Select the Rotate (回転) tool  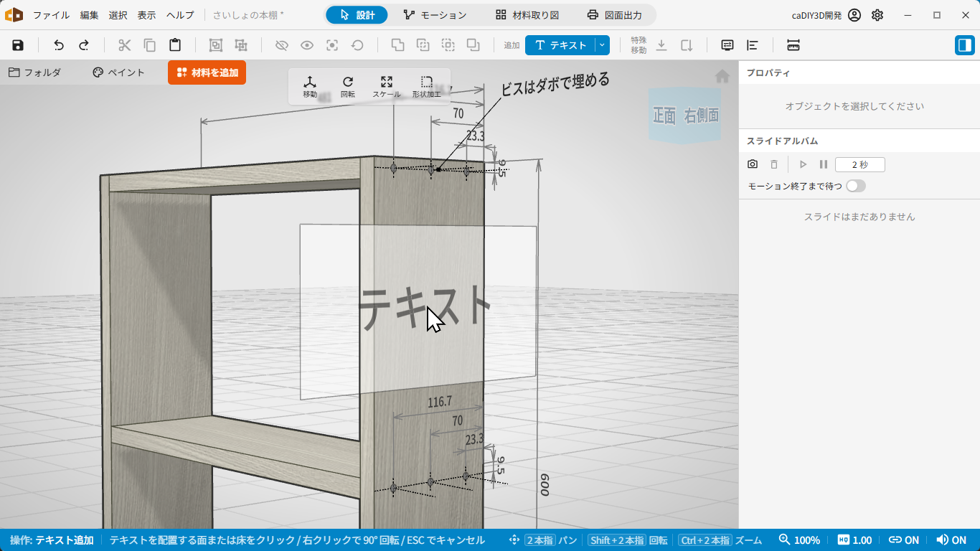click(348, 87)
